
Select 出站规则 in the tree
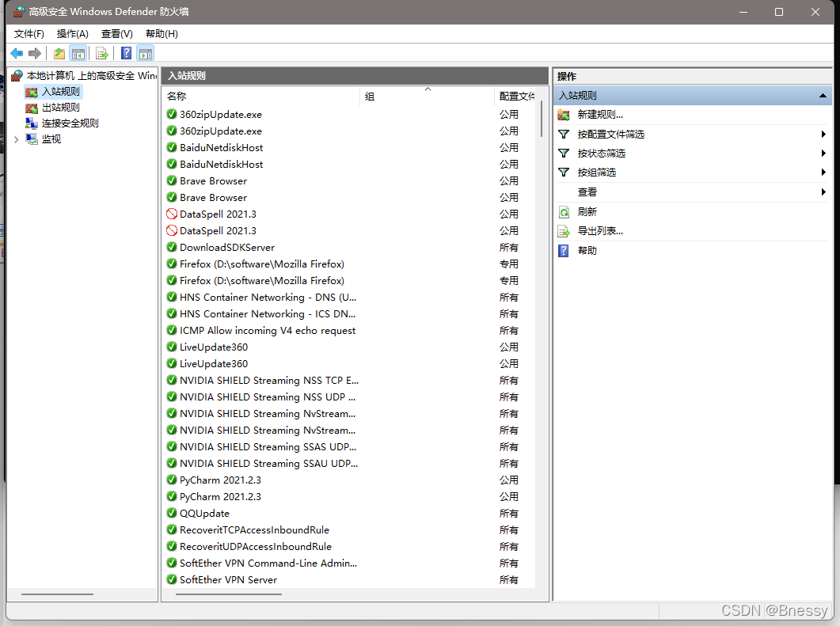60,108
